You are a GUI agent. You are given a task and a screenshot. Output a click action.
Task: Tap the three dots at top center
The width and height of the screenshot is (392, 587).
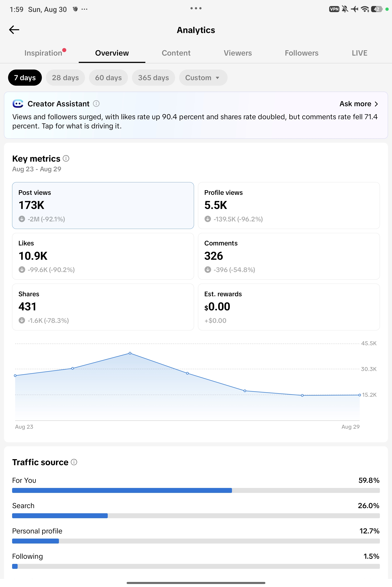(196, 8)
